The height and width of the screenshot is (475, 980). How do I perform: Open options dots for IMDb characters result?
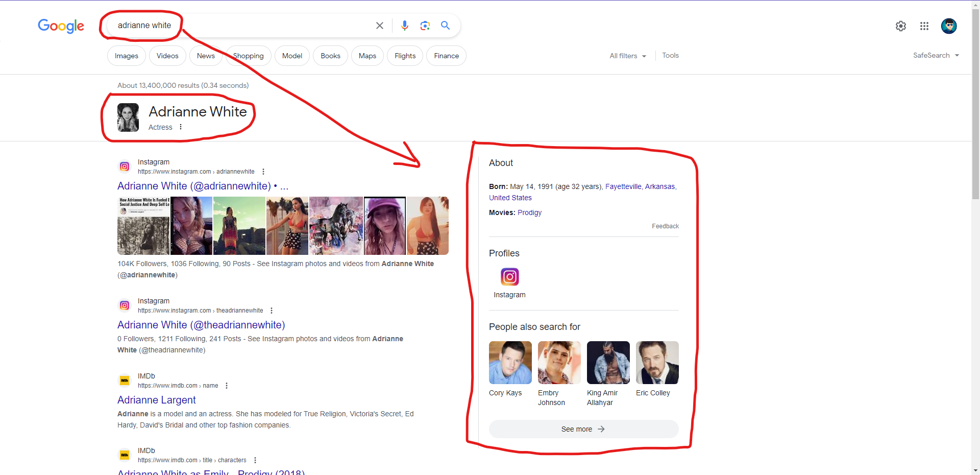(255, 460)
